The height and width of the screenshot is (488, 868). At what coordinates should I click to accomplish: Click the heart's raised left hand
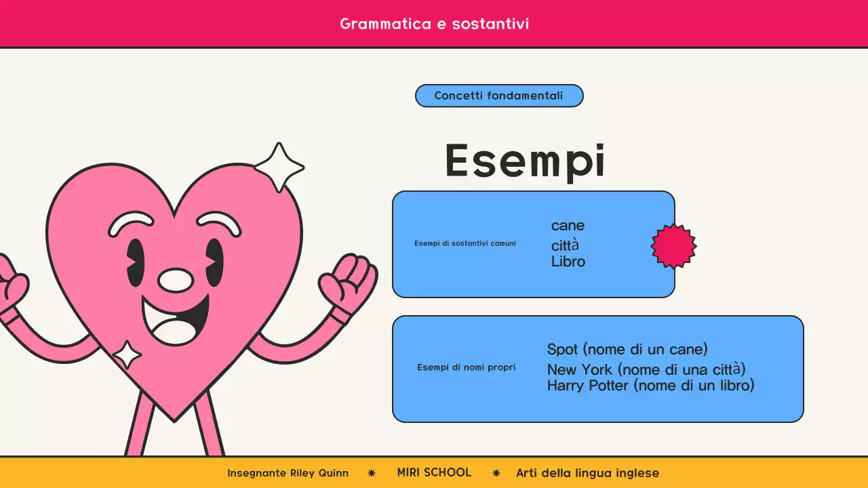[x=352, y=278]
